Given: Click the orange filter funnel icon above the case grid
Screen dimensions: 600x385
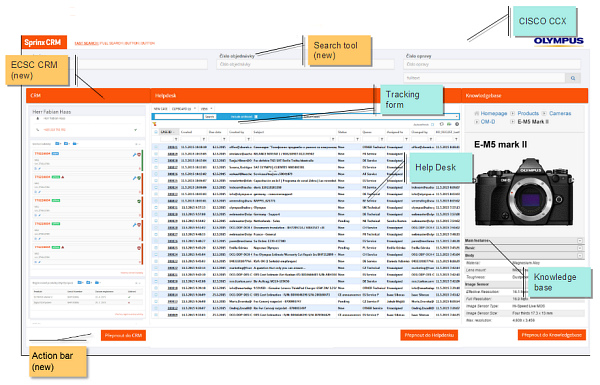Looking at the screenshot, I should [155, 124].
